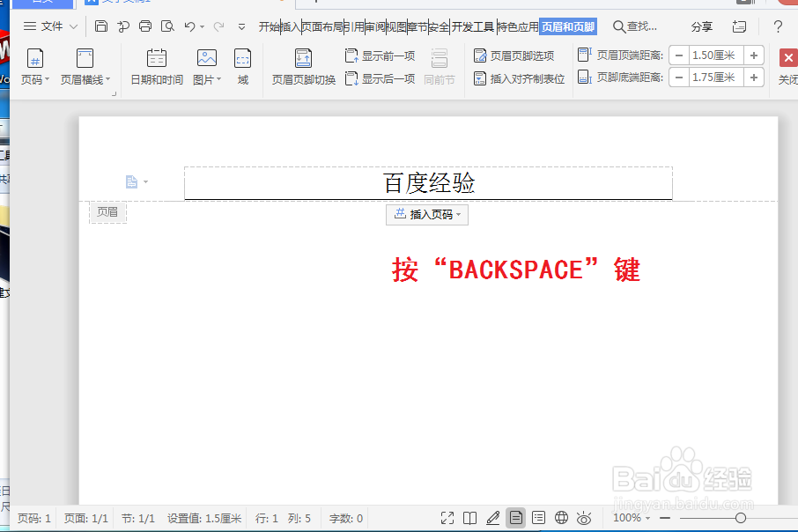Click the 图片 picture icon

click(x=207, y=58)
